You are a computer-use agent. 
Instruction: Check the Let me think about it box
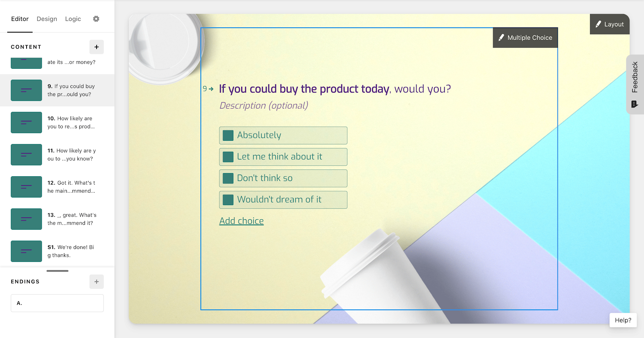pos(228,157)
